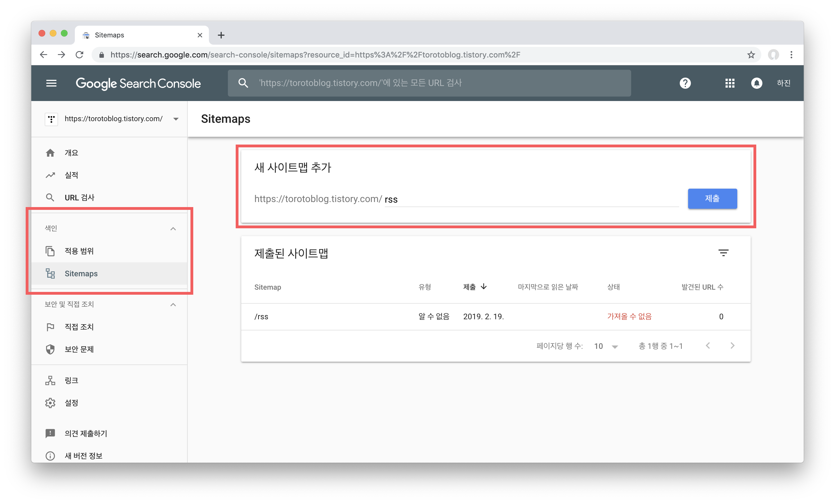Open the hamburger navigation menu

tap(51, 83)
